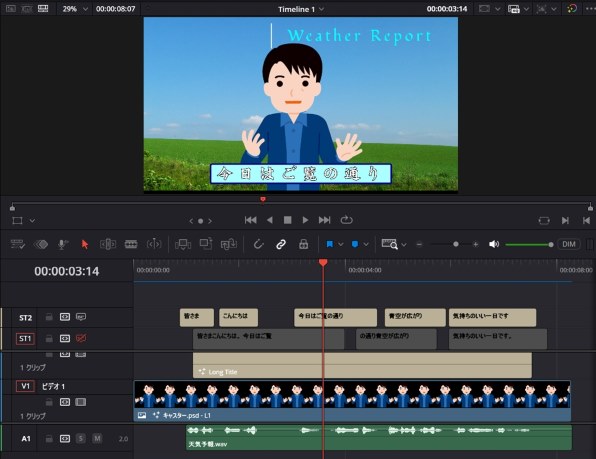Add a blue marker at playhead

click(x=355, y=244)
